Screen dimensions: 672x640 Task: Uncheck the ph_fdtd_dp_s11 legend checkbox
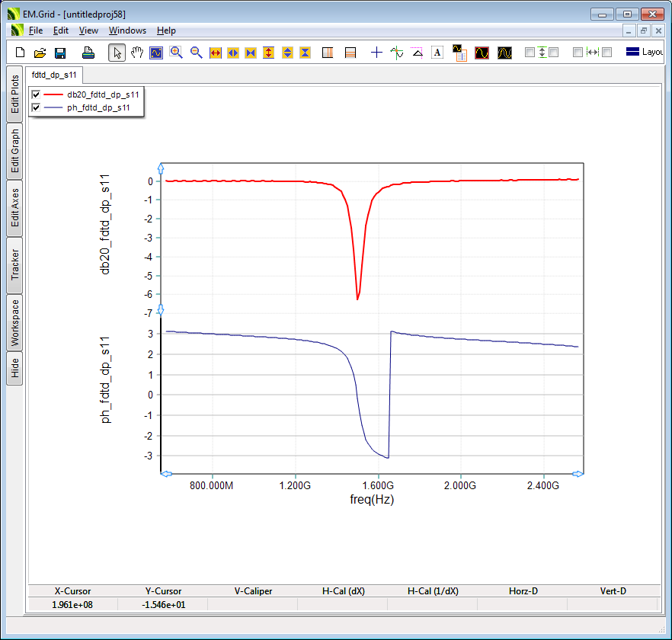click(36, 108)
